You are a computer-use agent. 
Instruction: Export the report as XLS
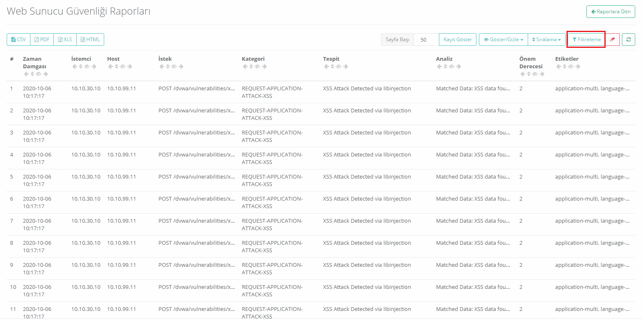[65, 40]
